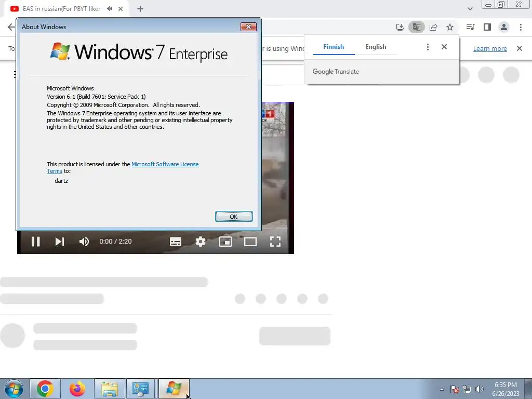Close the About Windows dialog
The image size is (532, 399).
coord(248,27)
